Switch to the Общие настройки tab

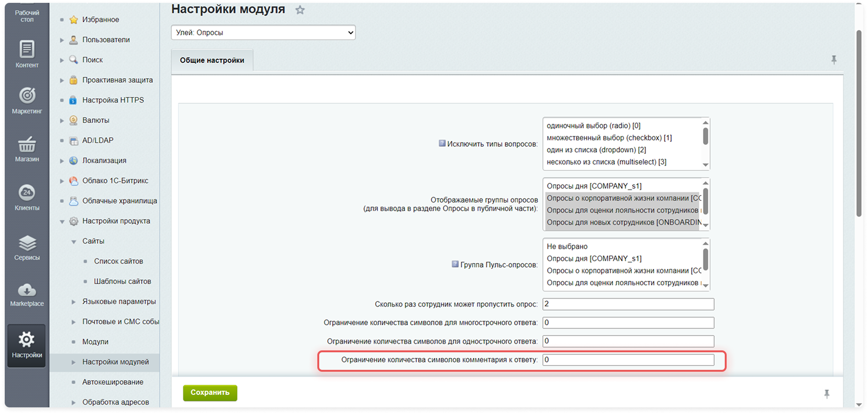(212, 60)
